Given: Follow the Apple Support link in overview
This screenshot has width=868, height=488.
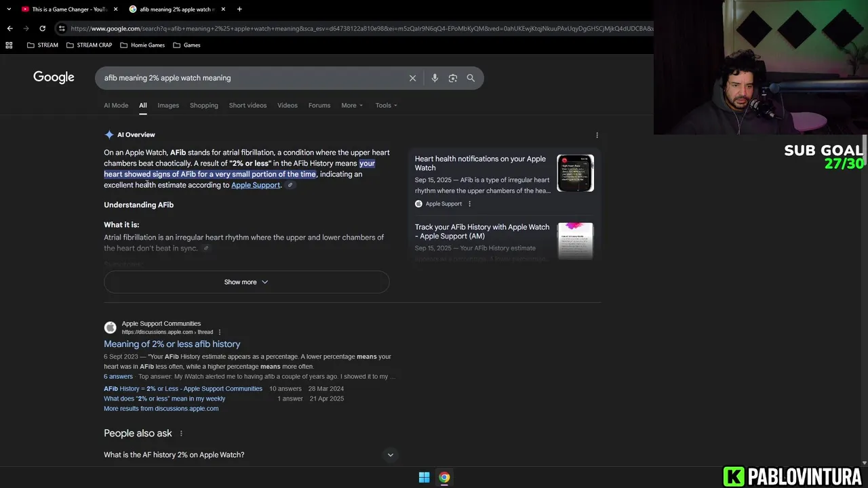Looking at the screenshot, I should pos(256,185).
